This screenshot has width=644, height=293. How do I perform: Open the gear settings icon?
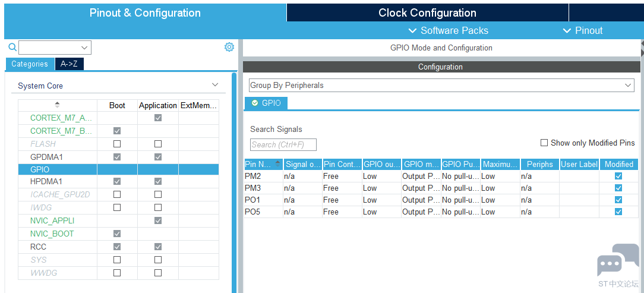tap(229, 47)
